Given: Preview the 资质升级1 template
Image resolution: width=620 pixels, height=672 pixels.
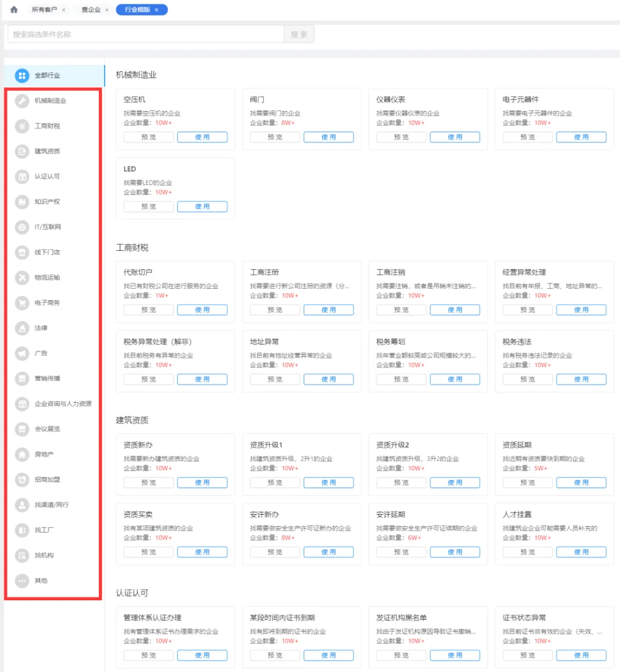Looking at the screenshot, I should [275, 483].
